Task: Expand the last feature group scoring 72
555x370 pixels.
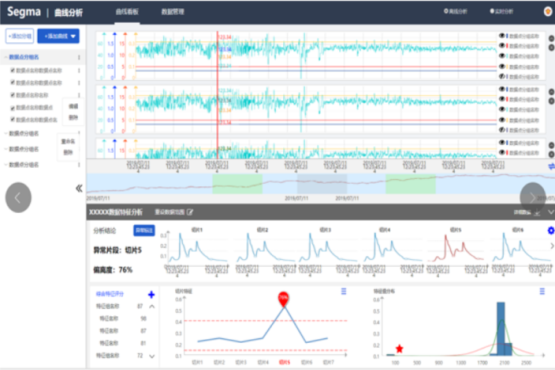Action: (152, 356)
